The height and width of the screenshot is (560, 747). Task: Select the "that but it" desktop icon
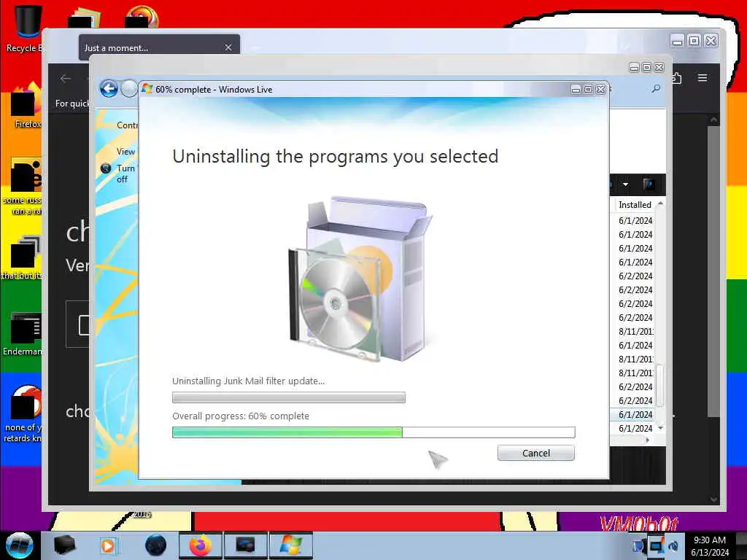[23, 257]
